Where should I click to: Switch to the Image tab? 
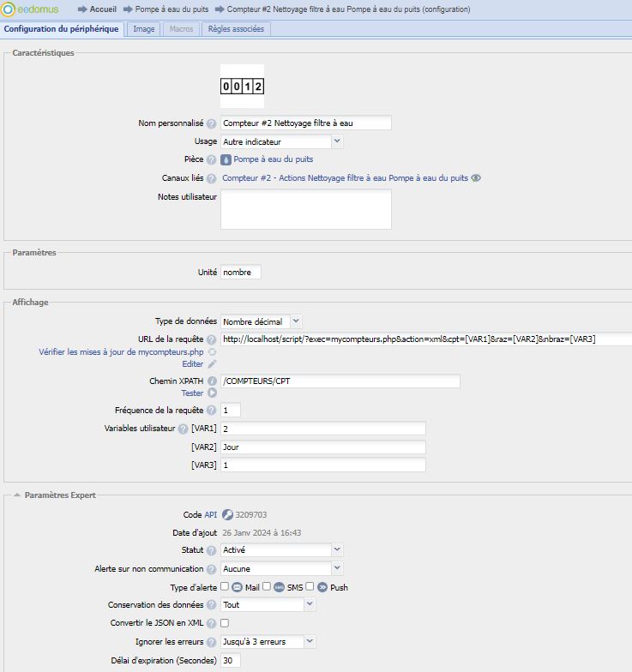click(x=144, y=29)
